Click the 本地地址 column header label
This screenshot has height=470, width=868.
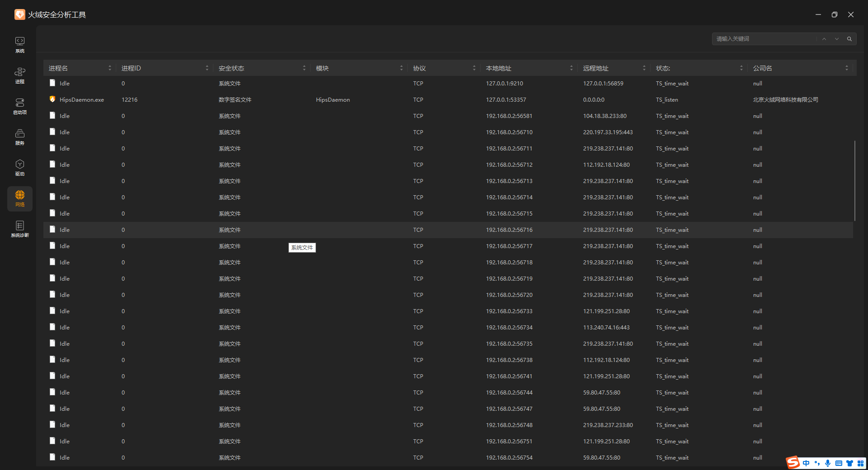pyautogui.click(x=499, y=68)
